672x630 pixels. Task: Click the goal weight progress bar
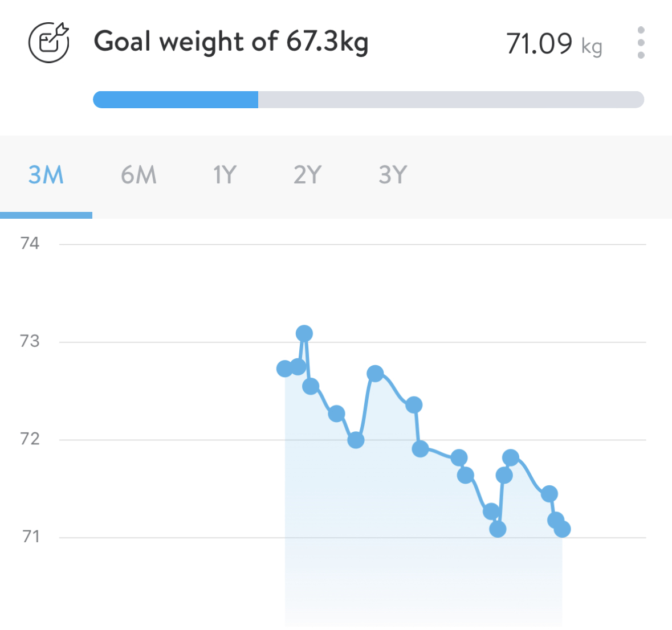[x=368, y=100]
